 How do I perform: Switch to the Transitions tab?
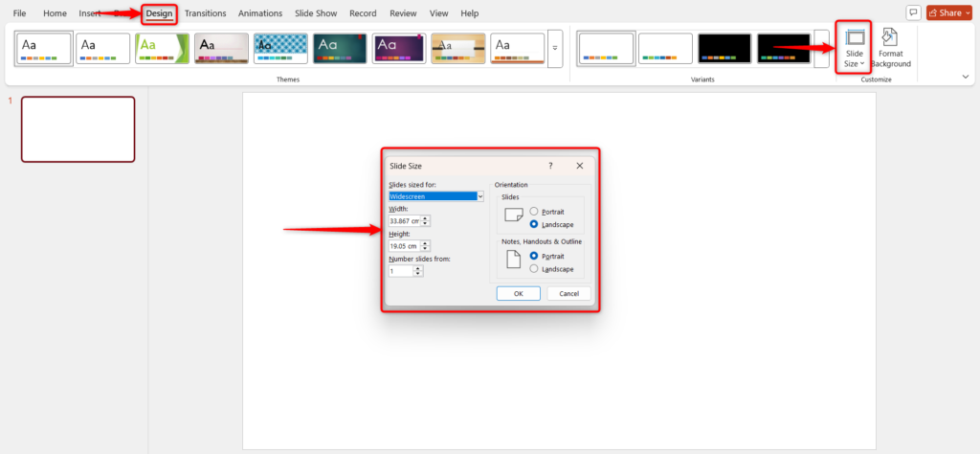(206, 13)
